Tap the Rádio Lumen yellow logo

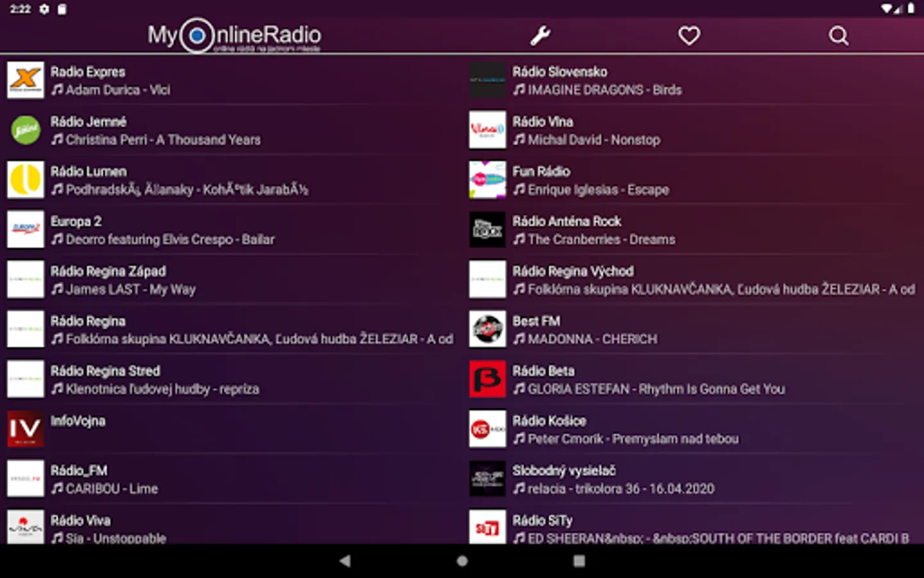pos(26,180)
